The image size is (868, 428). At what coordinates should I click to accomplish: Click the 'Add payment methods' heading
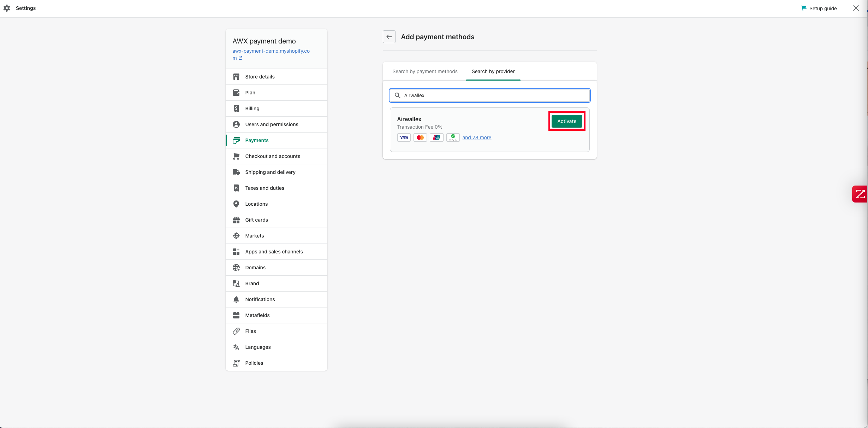pos(438,37)
